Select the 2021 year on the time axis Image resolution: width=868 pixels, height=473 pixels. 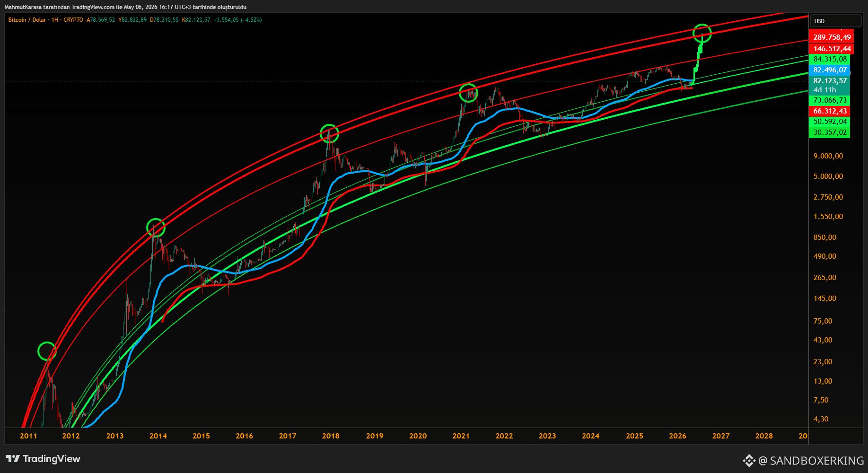point(461,436)
